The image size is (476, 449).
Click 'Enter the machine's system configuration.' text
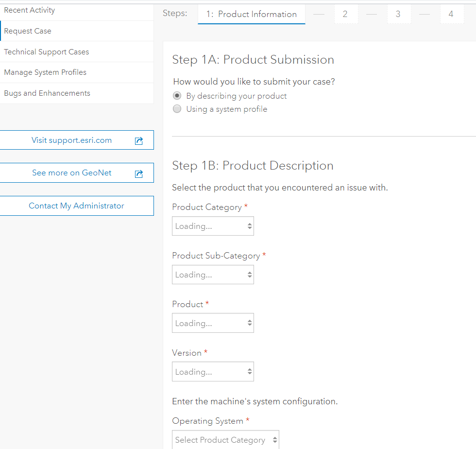tap(255, 401)
